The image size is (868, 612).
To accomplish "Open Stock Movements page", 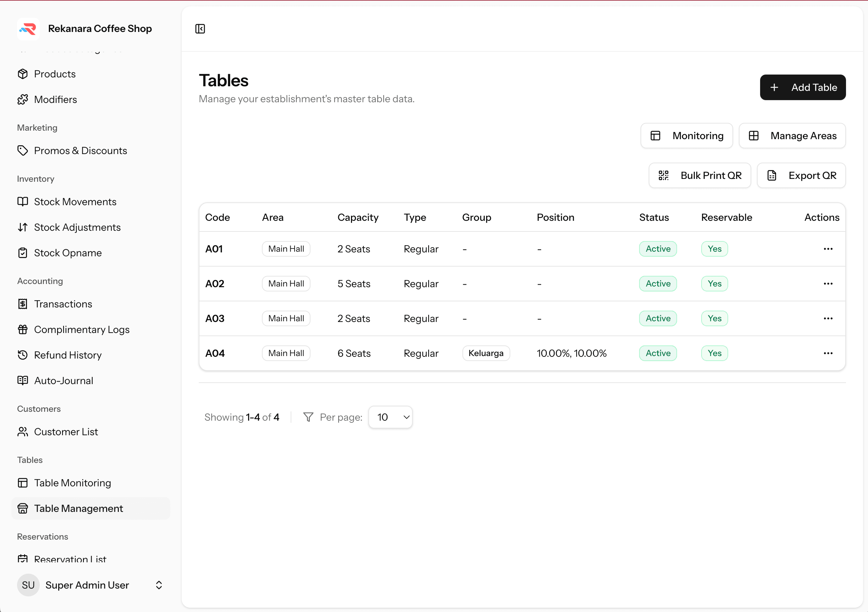I will coord(91,202).
